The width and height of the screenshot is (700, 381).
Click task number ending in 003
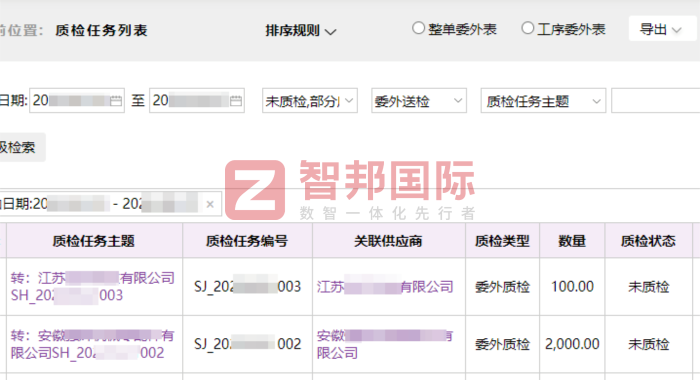point(247,286)
